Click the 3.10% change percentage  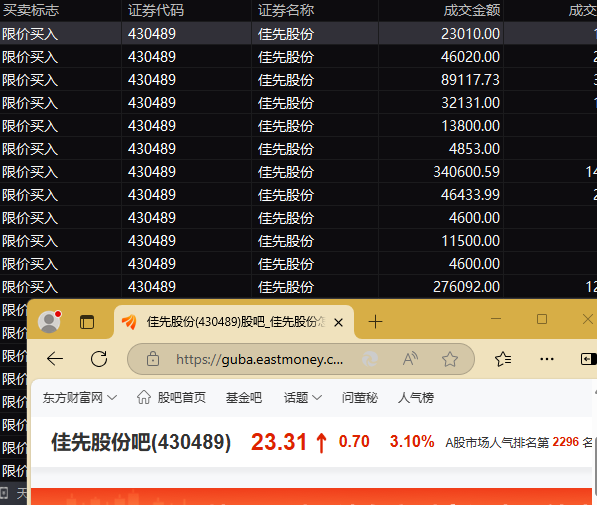pos(412,442)
